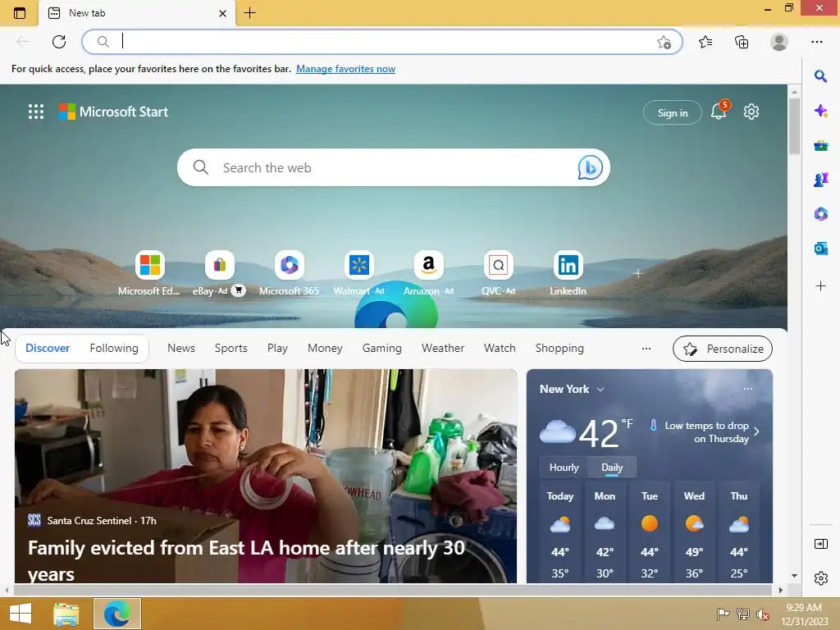Open notifications bell with 5 badge

click(719, 111)
